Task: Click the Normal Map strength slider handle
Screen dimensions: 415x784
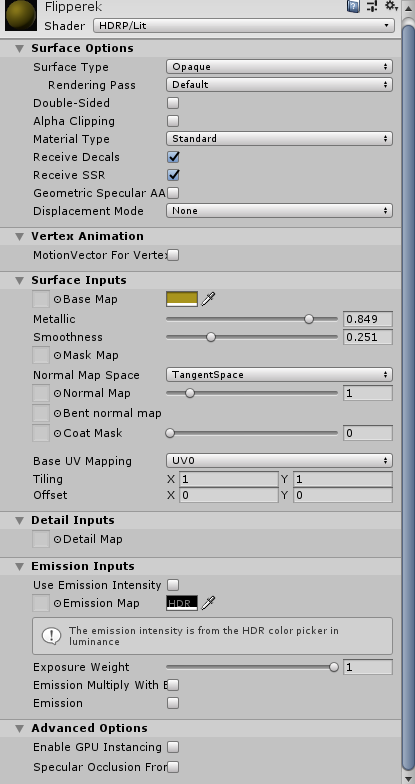Action: [x=190, y=393]
